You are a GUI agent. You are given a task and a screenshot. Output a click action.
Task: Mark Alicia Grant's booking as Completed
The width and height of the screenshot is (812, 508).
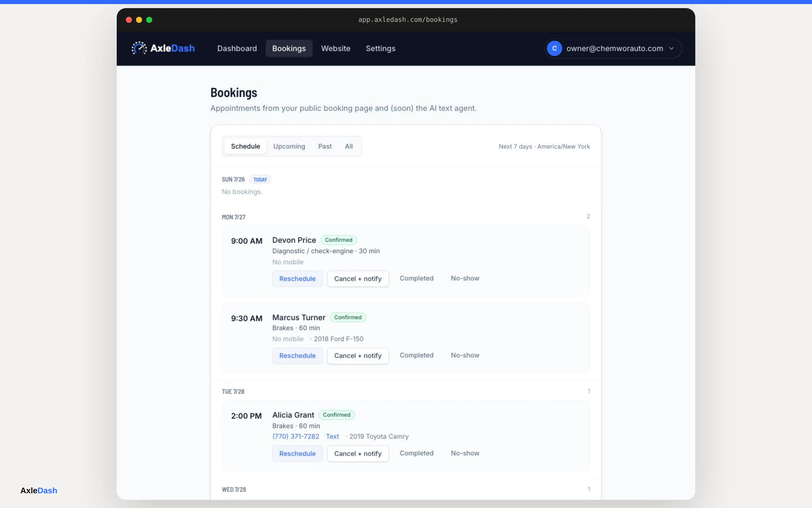point(416,453)
